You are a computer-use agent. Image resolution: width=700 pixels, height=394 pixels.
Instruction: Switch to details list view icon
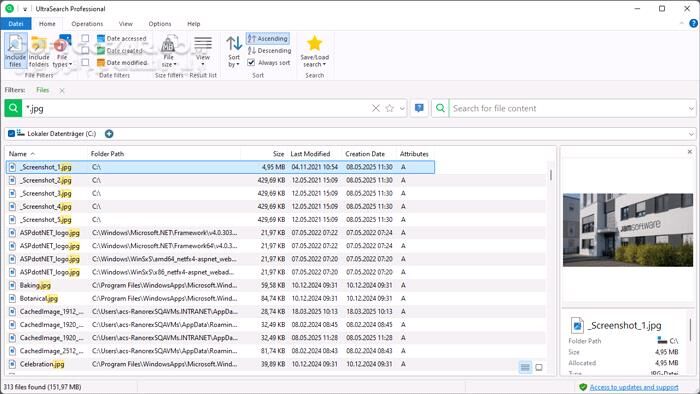tap(525, 367)
